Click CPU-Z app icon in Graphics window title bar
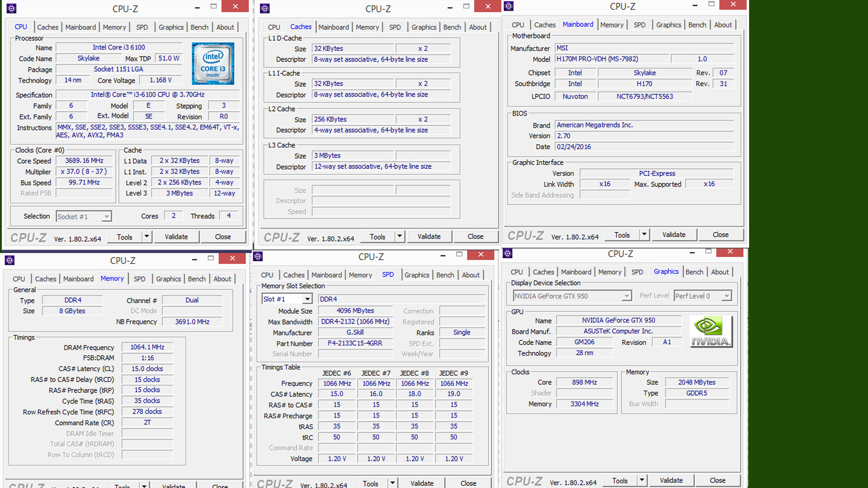The image size is (868, 488). 507,253
